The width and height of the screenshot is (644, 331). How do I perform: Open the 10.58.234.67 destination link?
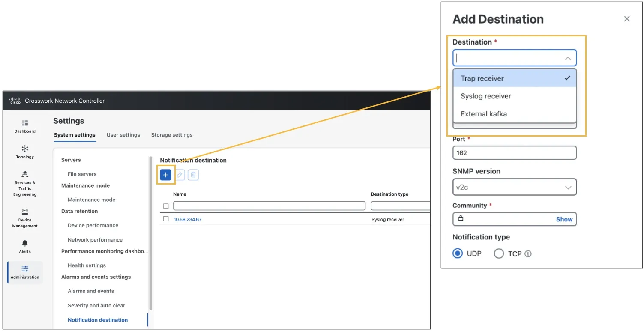(187, 219)
